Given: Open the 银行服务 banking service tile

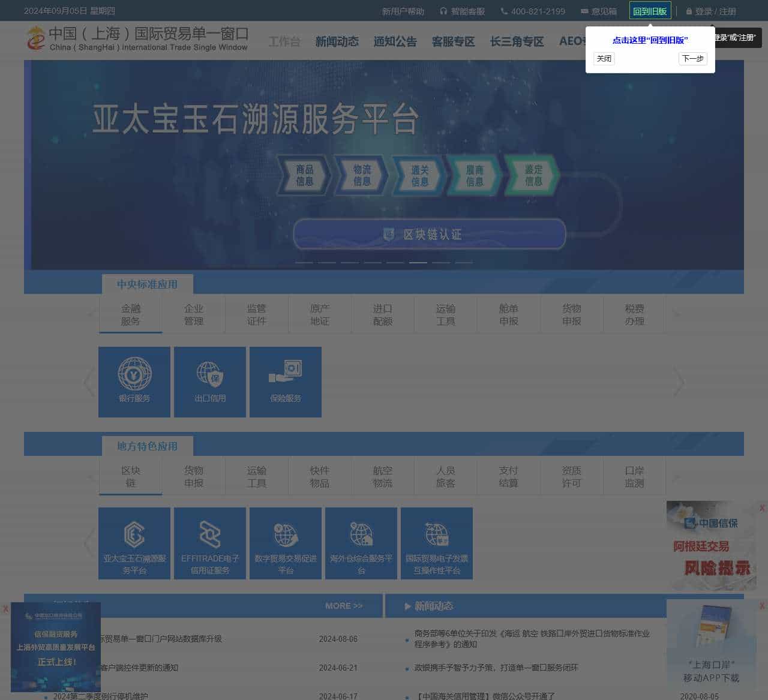Looking at the screenshot, I should pyautogui.click(x=134, y=381).
